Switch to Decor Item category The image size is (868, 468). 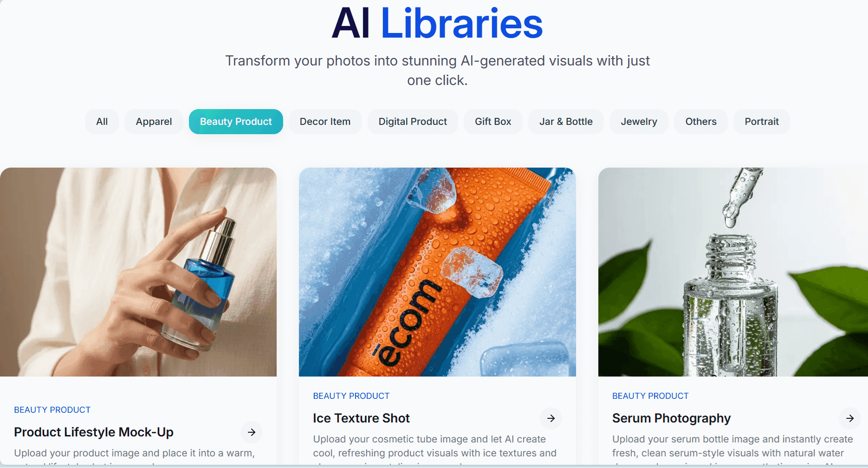325,122
